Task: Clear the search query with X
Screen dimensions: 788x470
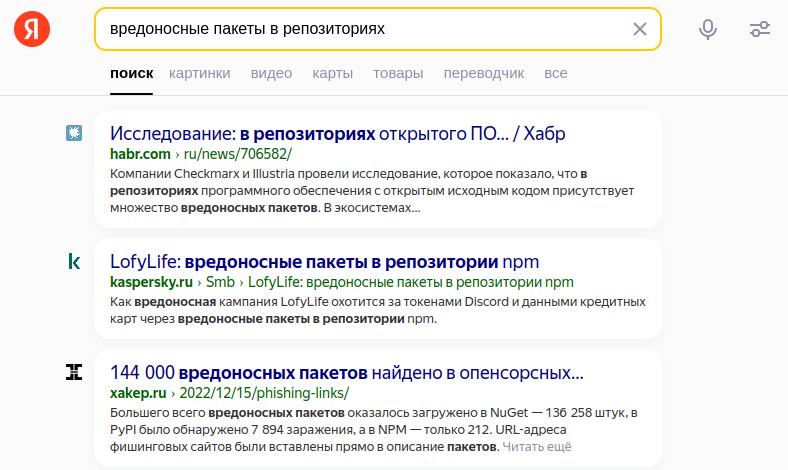Action: click(640, 29)
